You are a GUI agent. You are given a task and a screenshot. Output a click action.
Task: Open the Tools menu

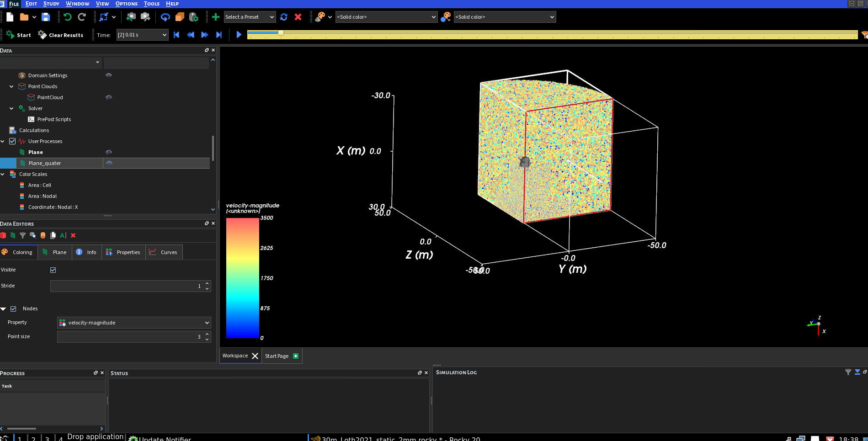[x=151, y=4]
